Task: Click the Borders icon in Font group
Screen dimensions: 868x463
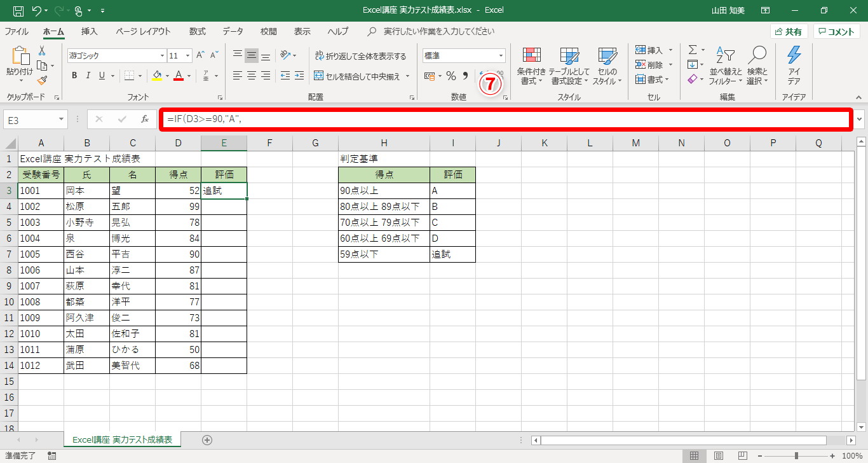Action: click(129, 76)
